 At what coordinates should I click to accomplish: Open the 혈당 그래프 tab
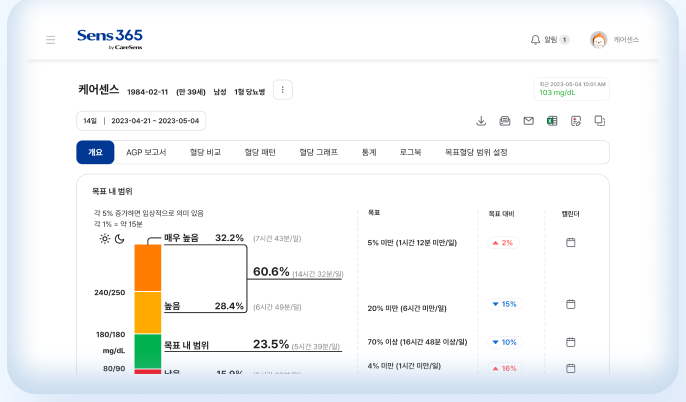(x=318, y=152)
